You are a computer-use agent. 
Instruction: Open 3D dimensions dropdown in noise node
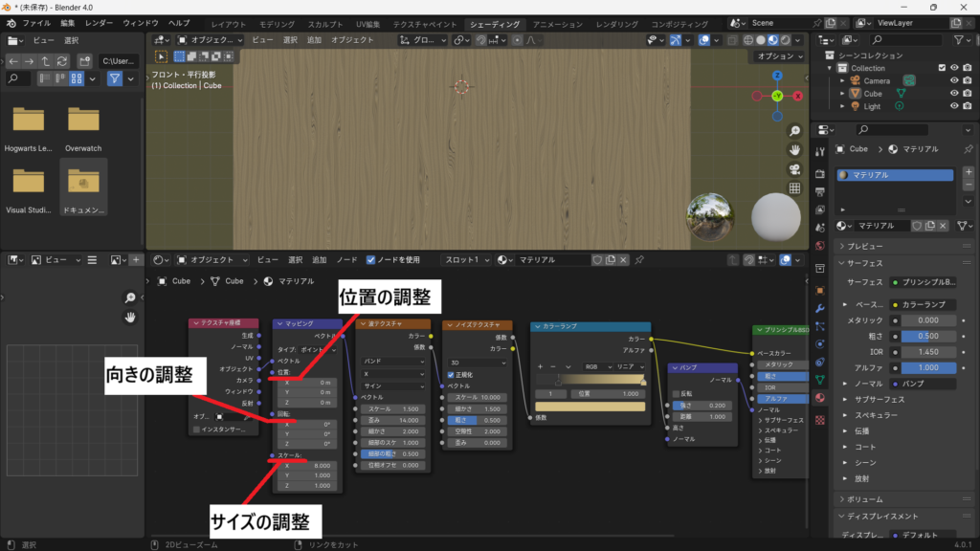coord(478,363)
